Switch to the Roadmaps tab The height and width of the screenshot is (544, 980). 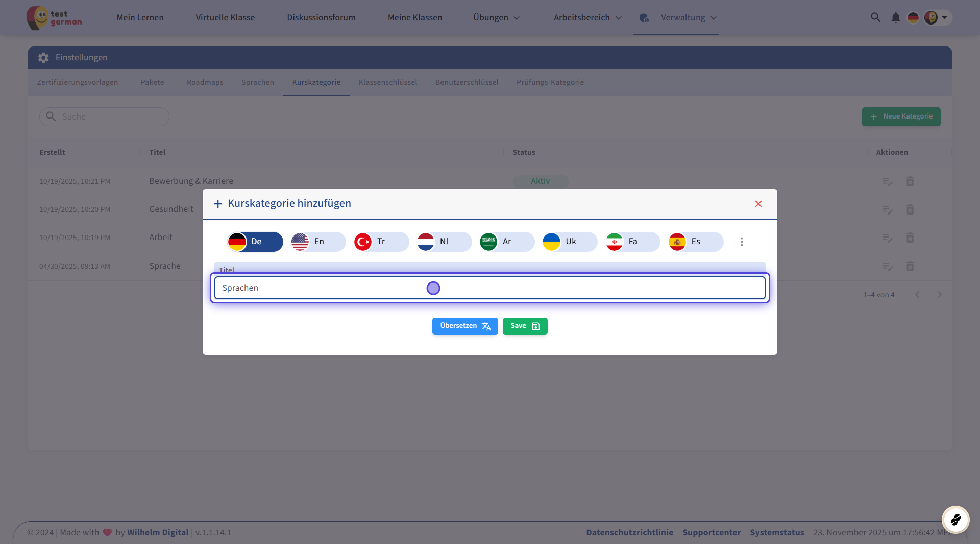[x=205, y=82]
